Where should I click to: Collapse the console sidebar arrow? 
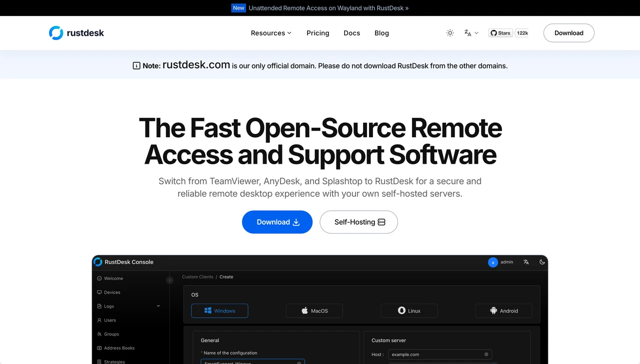click(x=170, y=280)
